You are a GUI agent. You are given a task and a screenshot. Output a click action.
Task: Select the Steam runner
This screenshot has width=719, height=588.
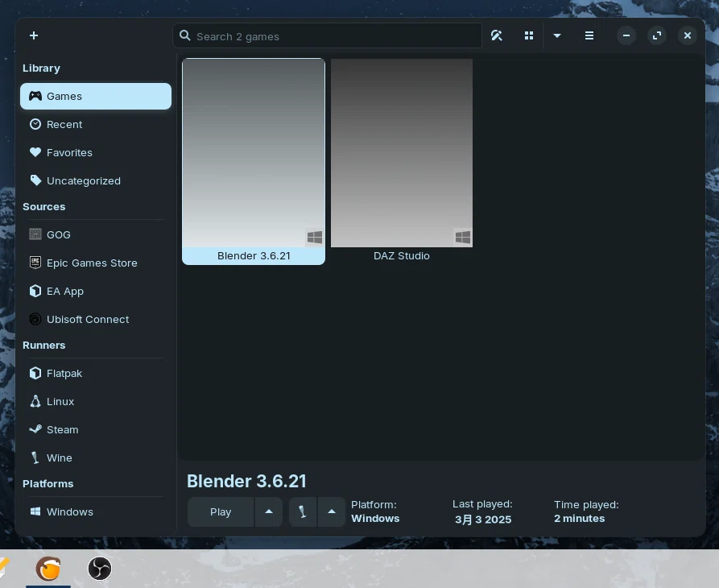[96, 430]
